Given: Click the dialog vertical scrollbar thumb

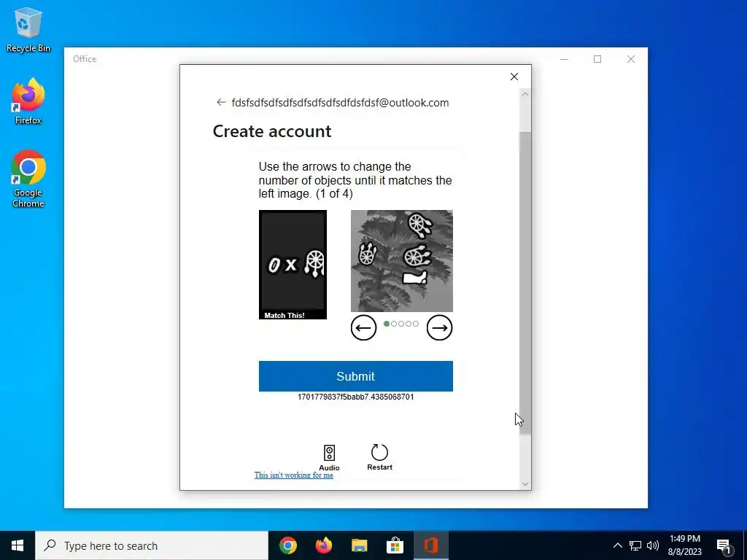Looking at the screenshot, I should (x=525, y=284).
